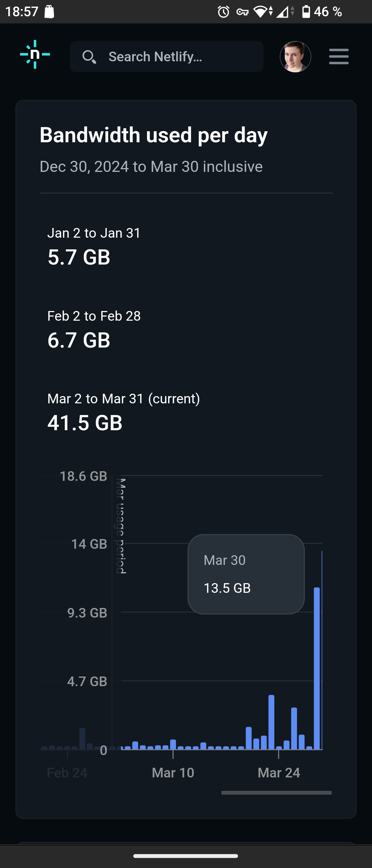
Task: Click the Mar 24 axis label
Action: [279, 773]
